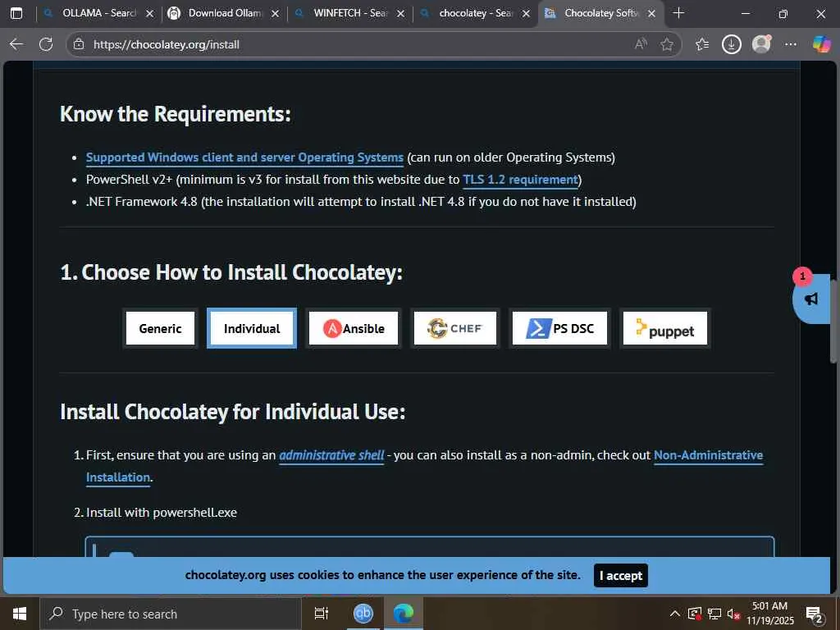
Task: Click the 'Install with powershell.exe' text
Action: pos(162,513)
